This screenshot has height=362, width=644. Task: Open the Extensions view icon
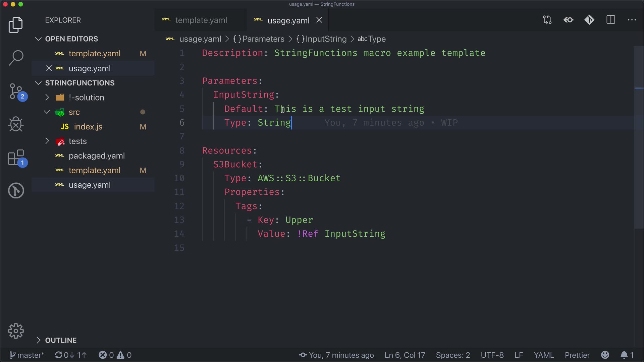[x=16, y=158]
